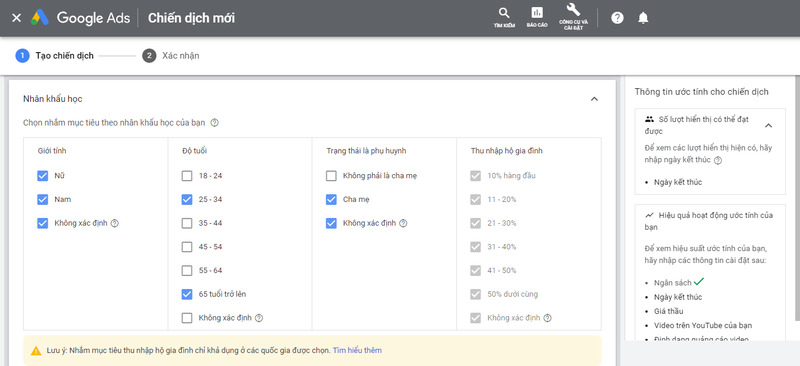The image size is (800, 366).
Task: Click Trạng thái là phụ huynh header
Action: click(366, 151)
